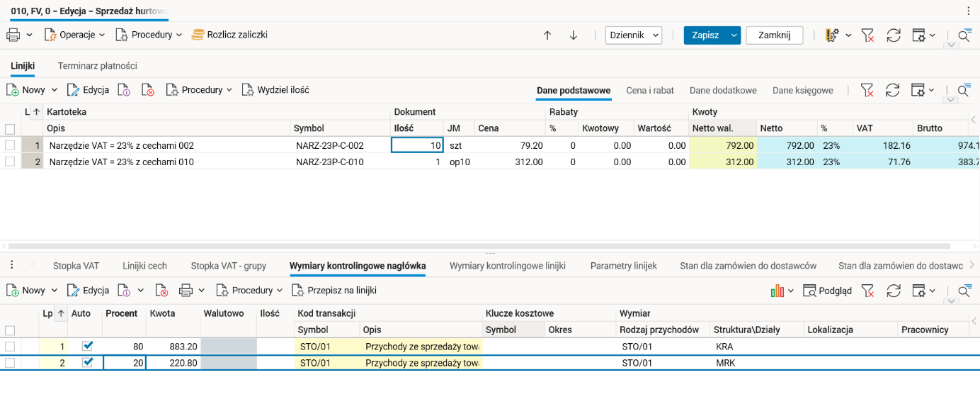Clear filters with top toolbar filter icon

pyautogui.click(x=867, y=35)
